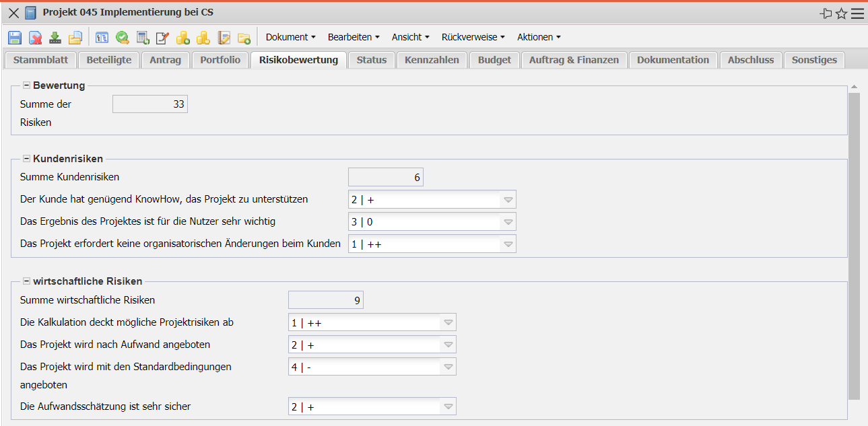Collapse the Bewertung section
This screenshot has width=868, height=426.
[27, 85]
